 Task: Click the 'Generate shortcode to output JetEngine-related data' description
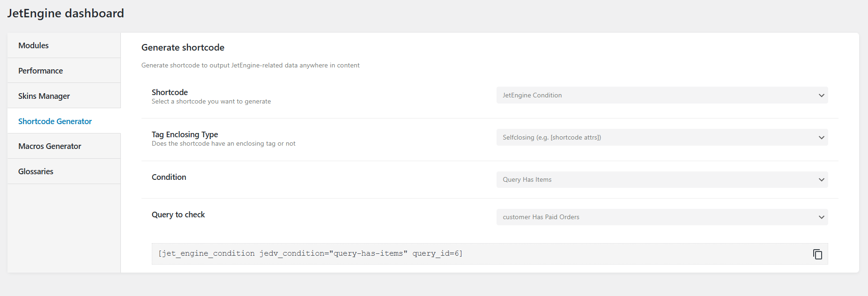click(251, 65)
